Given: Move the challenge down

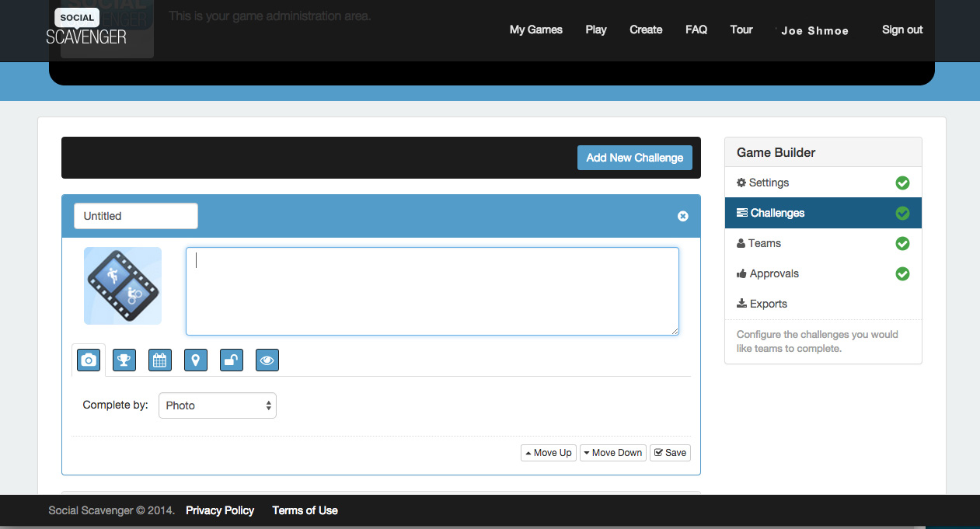Looking at the screenshot, I should coord(613,453).
